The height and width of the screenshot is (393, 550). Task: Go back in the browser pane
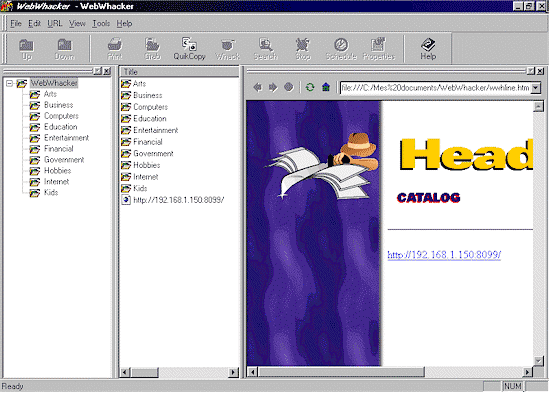pos(258,87)
